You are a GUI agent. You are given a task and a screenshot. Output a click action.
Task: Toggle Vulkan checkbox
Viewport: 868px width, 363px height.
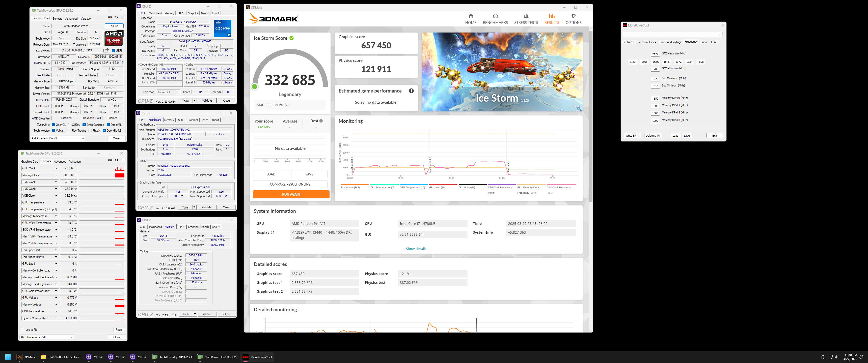tap(53, 131)
